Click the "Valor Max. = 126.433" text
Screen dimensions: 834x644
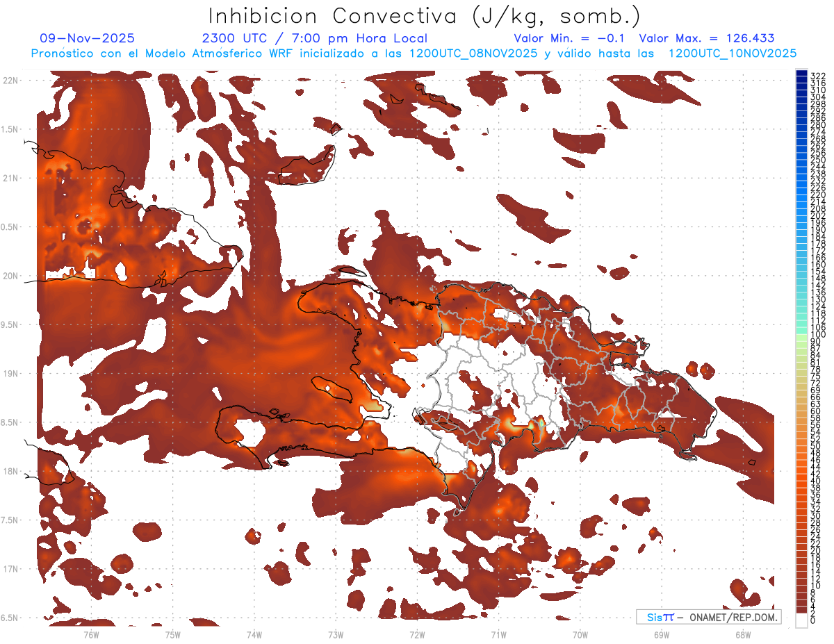pos(707,39)
